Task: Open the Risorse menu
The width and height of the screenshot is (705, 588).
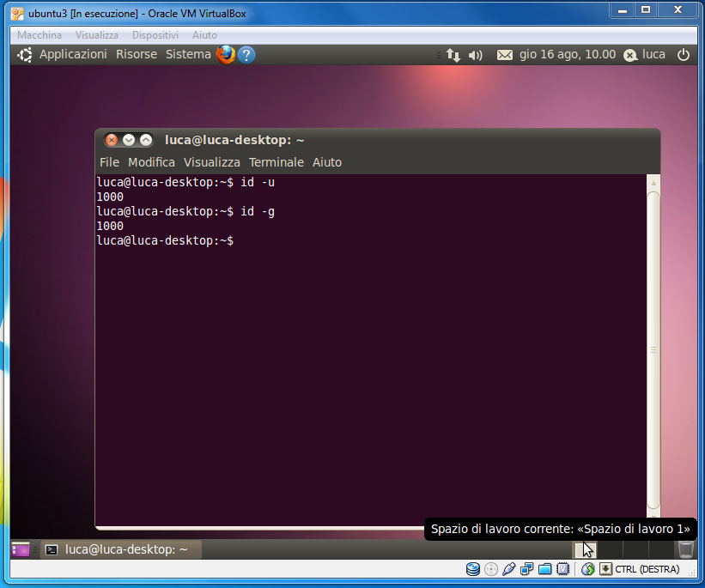Action: (x=137, y=54)
